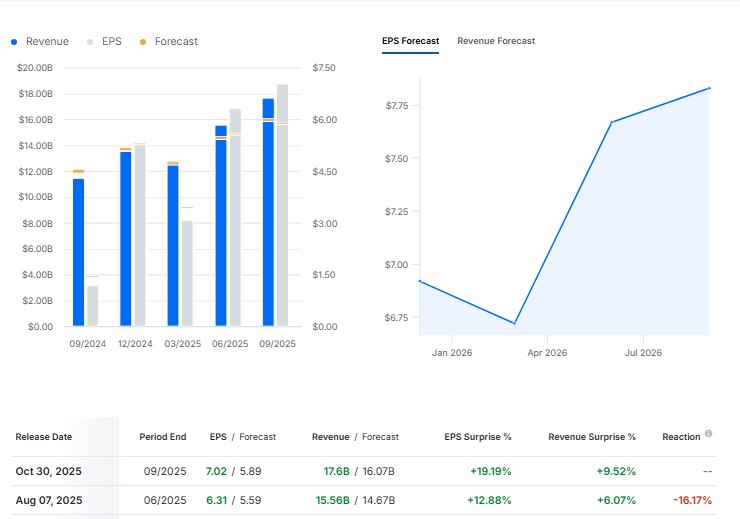Click the Release Date column header
Screen dimensions: 740x519
point(44,437)
